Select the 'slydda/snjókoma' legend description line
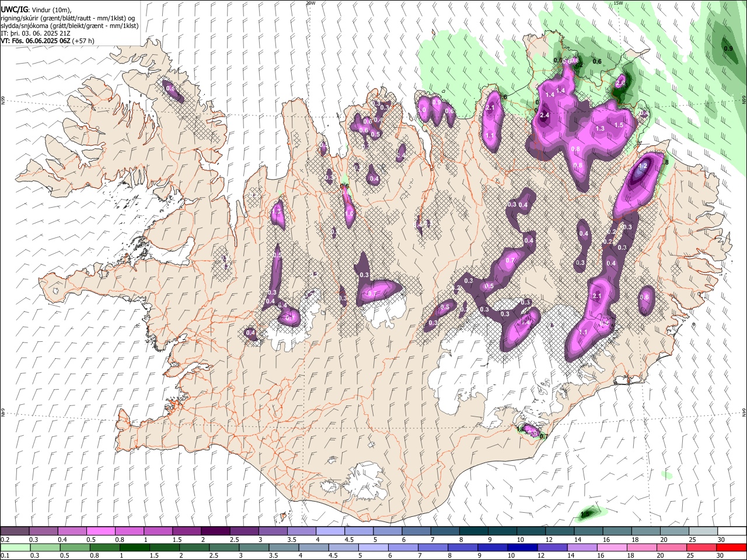 69,26
